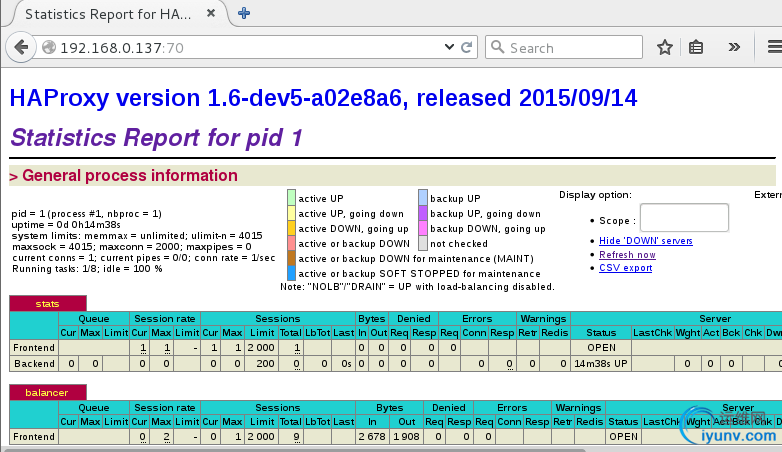
Task: Click the reload page icon
Action: pos(466,47)
